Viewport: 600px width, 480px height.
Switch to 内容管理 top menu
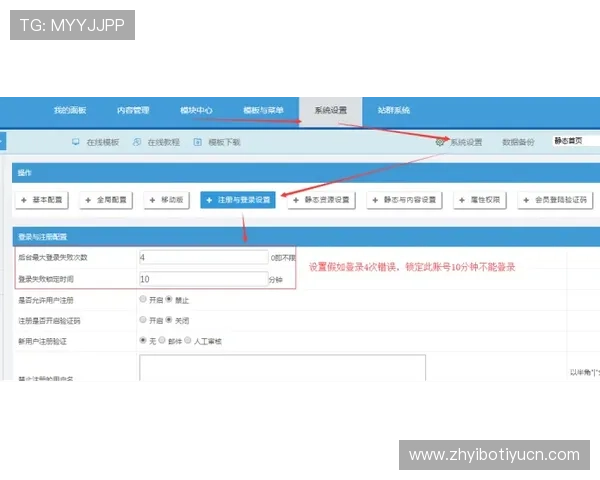[x=133, y=110]
